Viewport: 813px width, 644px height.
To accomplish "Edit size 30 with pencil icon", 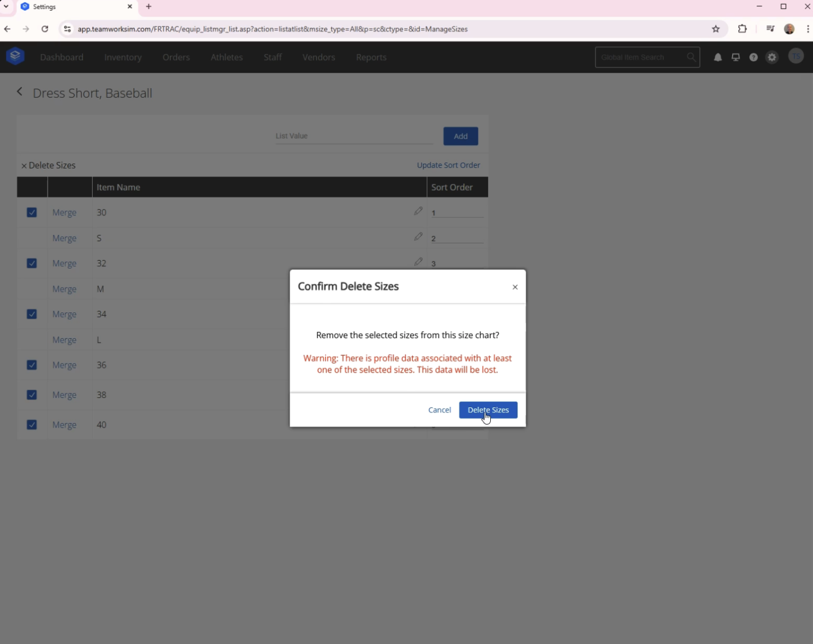I will coord(418,211).
